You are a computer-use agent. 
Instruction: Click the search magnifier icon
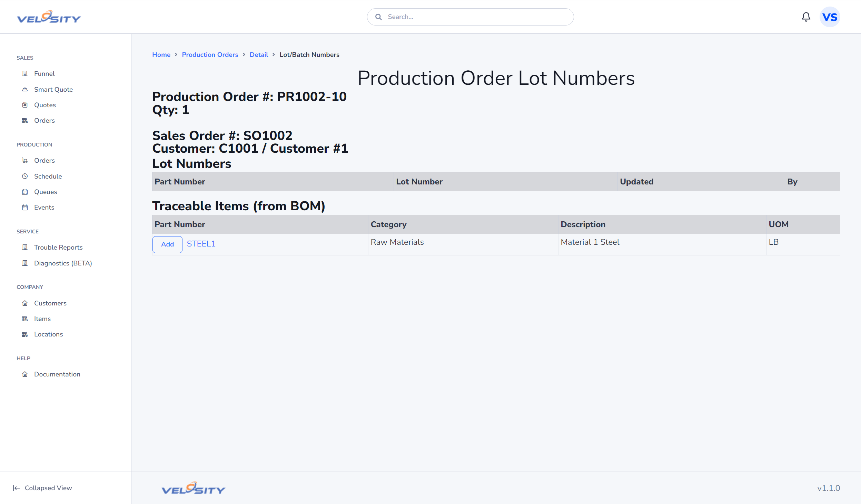(378, 17)
